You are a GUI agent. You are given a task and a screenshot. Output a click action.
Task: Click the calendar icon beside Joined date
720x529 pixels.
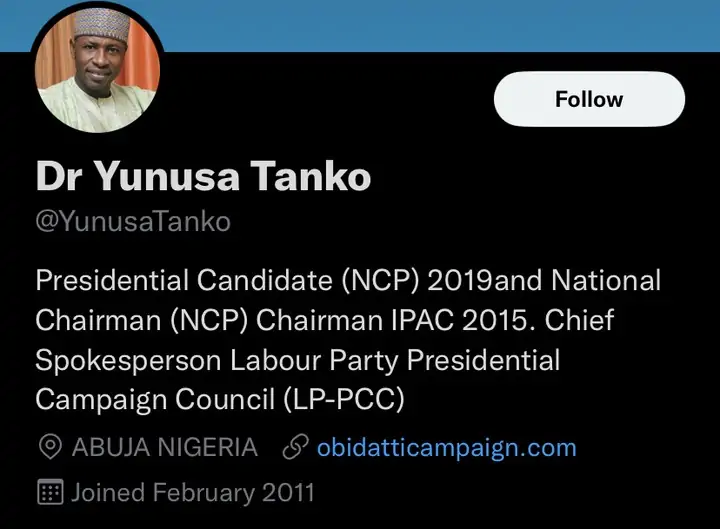click(49, 492)
